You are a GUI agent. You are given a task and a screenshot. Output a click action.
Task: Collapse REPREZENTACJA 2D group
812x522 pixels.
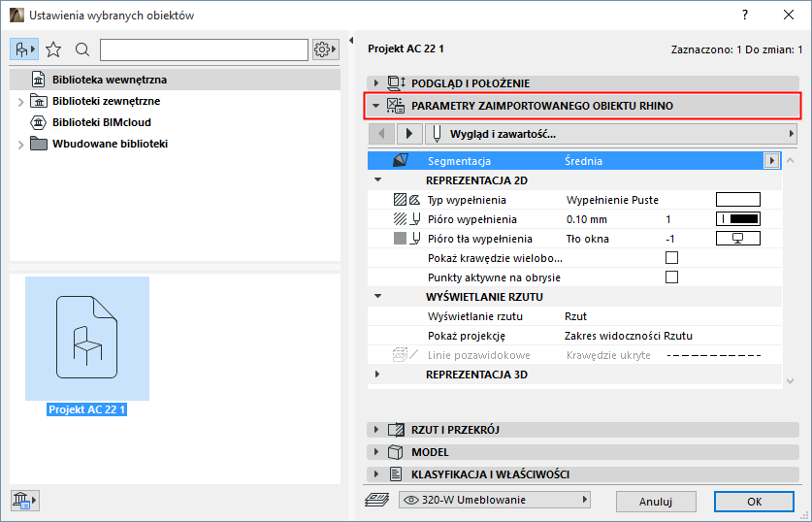point(378,180)
